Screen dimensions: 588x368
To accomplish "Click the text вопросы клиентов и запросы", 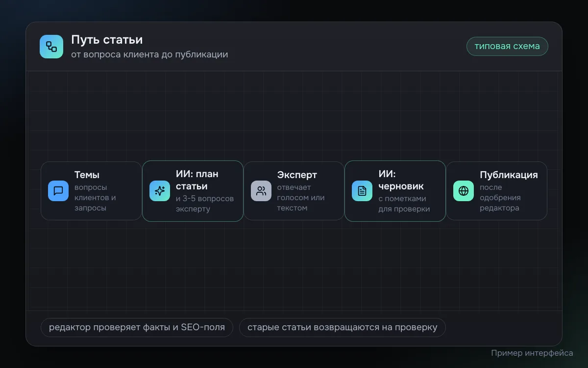I will [x=95, y=198].
